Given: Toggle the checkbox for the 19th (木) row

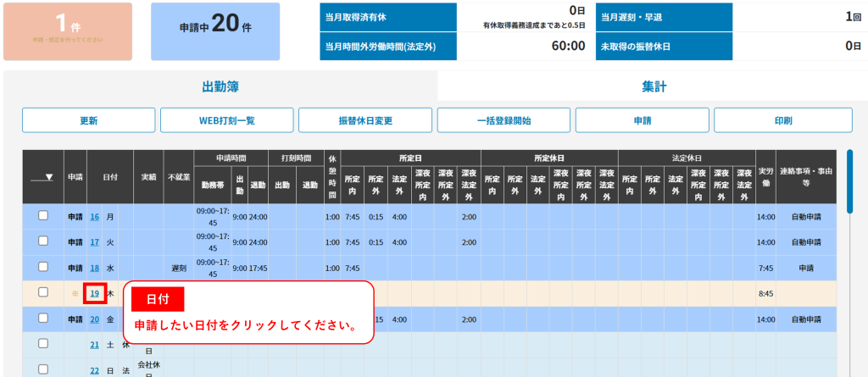Looking at the screenshot, I should tap(43, 292).
